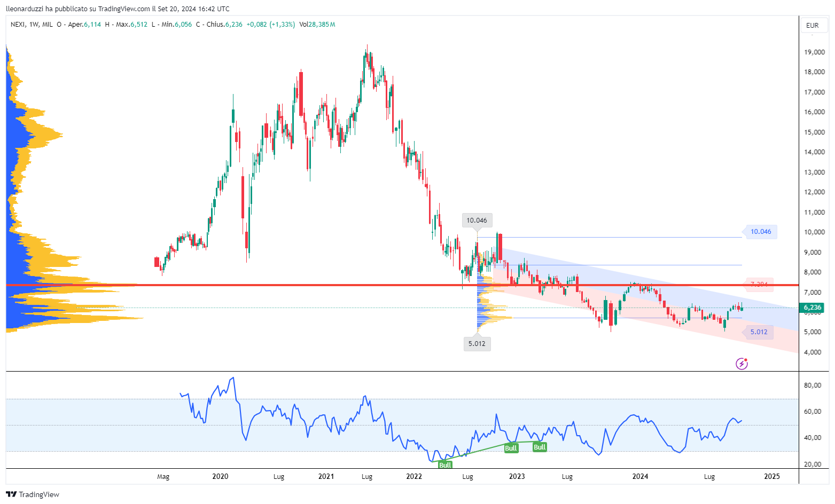
Task: Click 15,000 on the price axis
Action: click(815, 132)
